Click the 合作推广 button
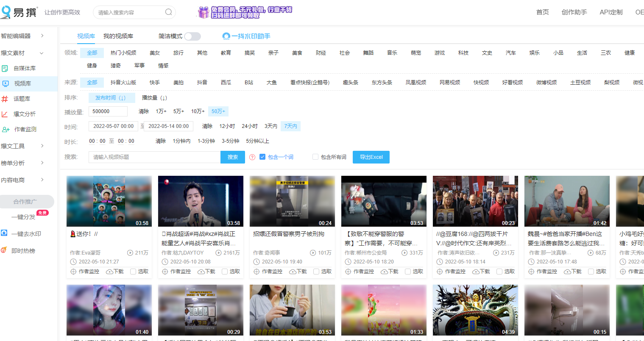Image resolution: width=644 pixels, height=341 pixels. tap(25, 202)
